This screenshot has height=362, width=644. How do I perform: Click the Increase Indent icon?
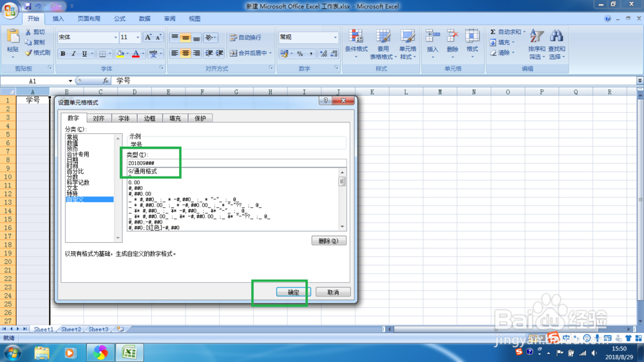pyautogui.click(x=220, y=53)
